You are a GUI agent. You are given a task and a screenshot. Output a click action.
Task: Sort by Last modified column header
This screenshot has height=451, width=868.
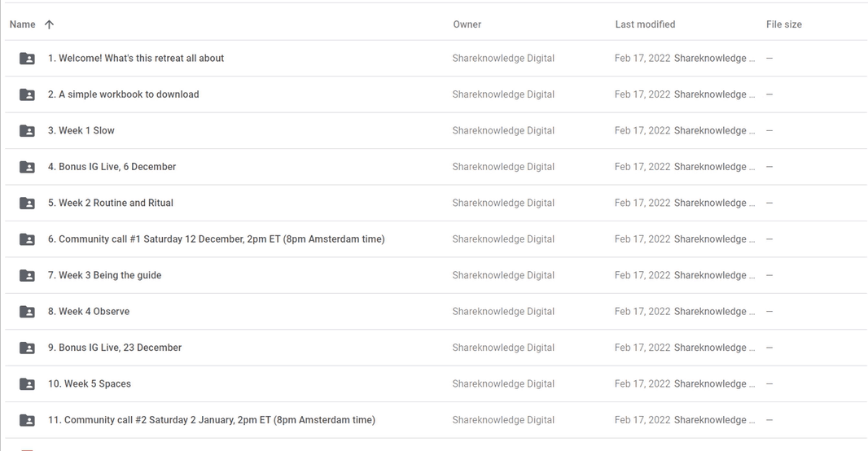645,24
